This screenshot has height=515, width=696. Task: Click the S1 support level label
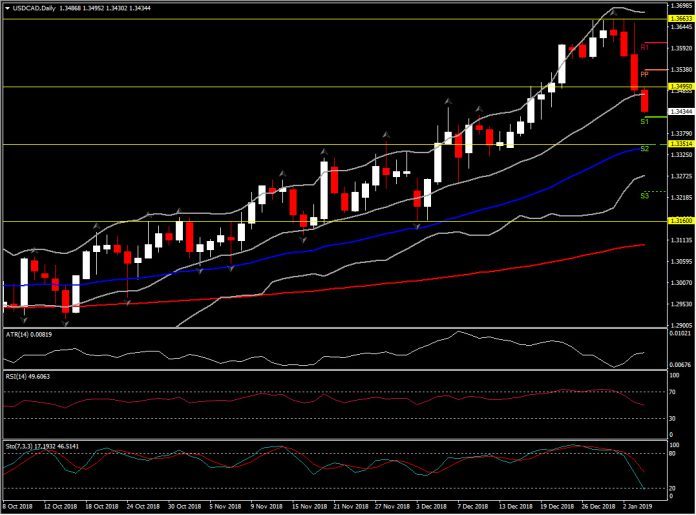(645, 121)
